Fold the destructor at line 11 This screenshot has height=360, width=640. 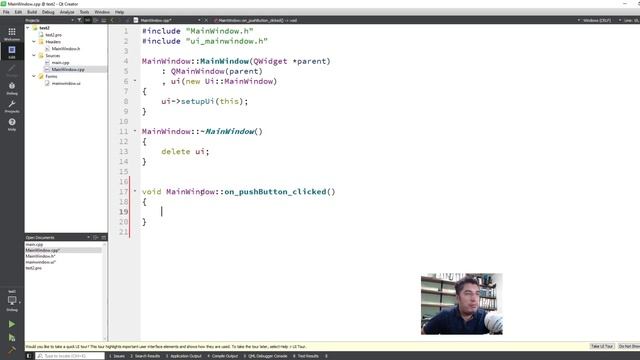point(135,131)
